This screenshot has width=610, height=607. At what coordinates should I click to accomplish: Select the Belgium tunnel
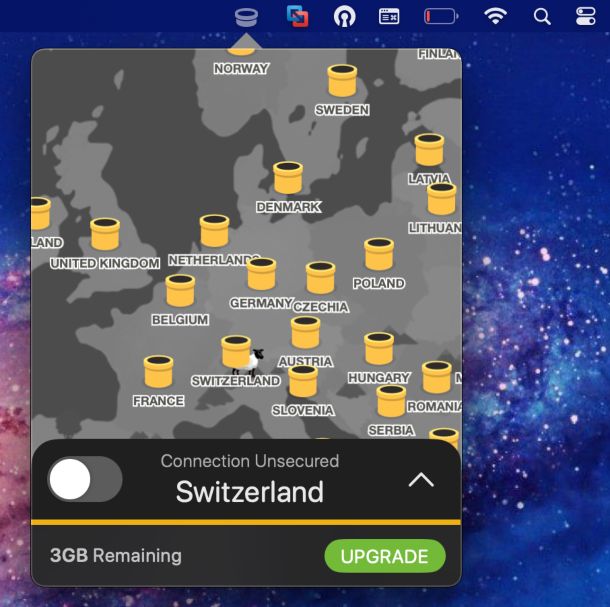coord(180,291)
